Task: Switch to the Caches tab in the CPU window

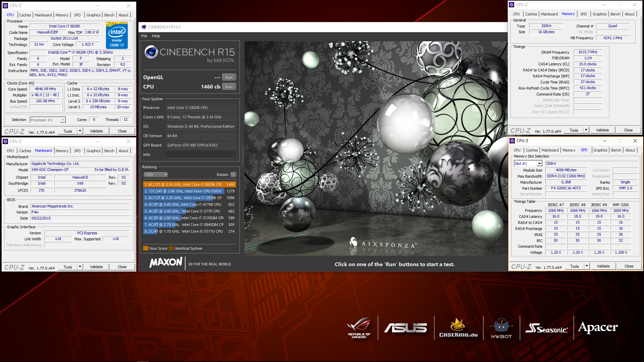Action: (25, 15)
